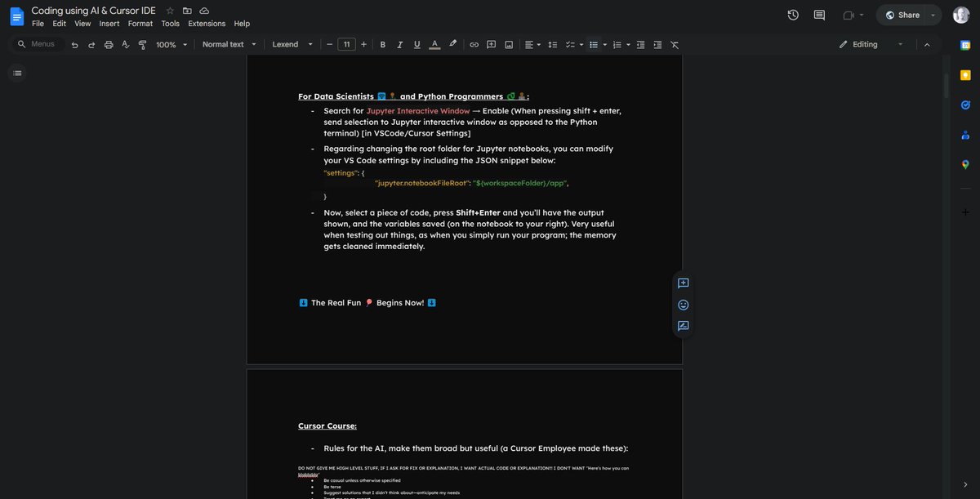Open Normal text style dropdown
The image size is (980, 499).
229,44
